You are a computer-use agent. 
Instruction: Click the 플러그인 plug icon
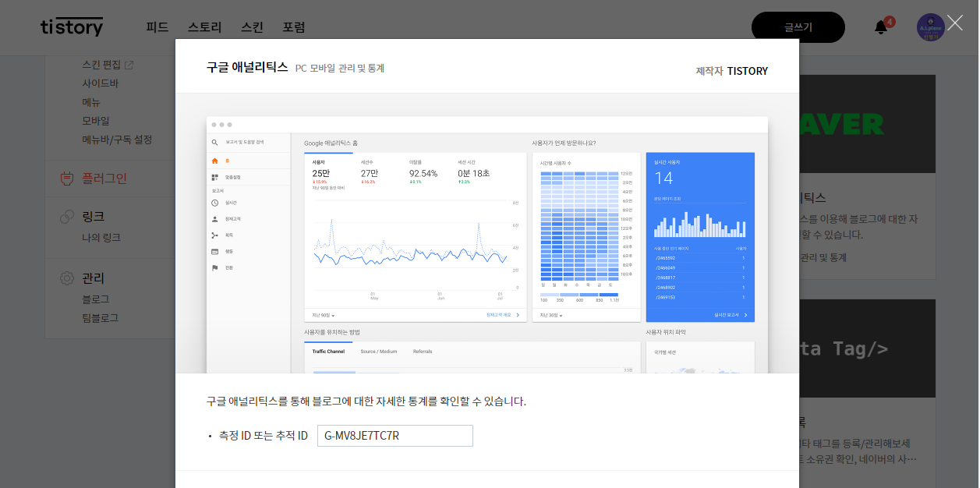67,179
